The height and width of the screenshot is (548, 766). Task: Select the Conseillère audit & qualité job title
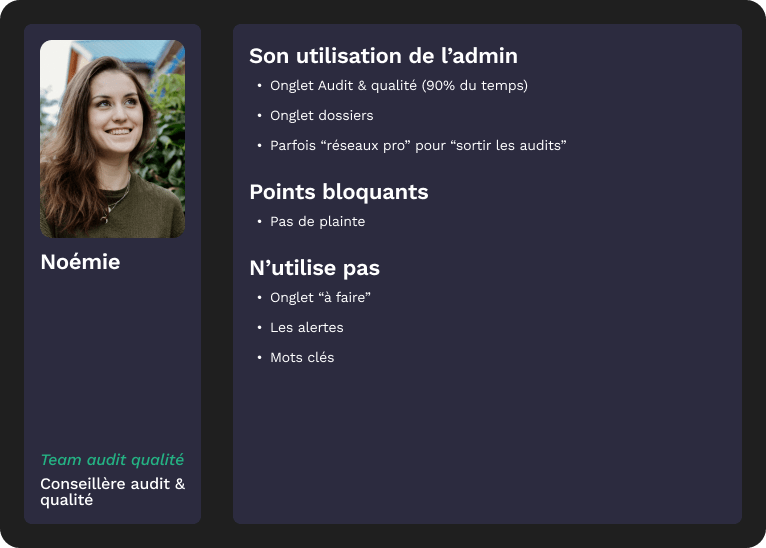pos(112,492)
